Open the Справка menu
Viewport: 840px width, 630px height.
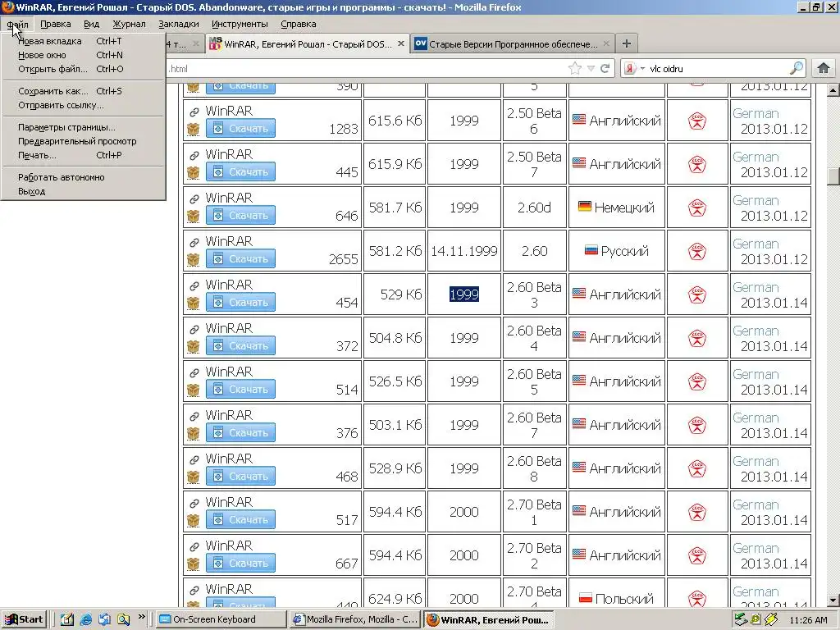(x=298, y=24)
